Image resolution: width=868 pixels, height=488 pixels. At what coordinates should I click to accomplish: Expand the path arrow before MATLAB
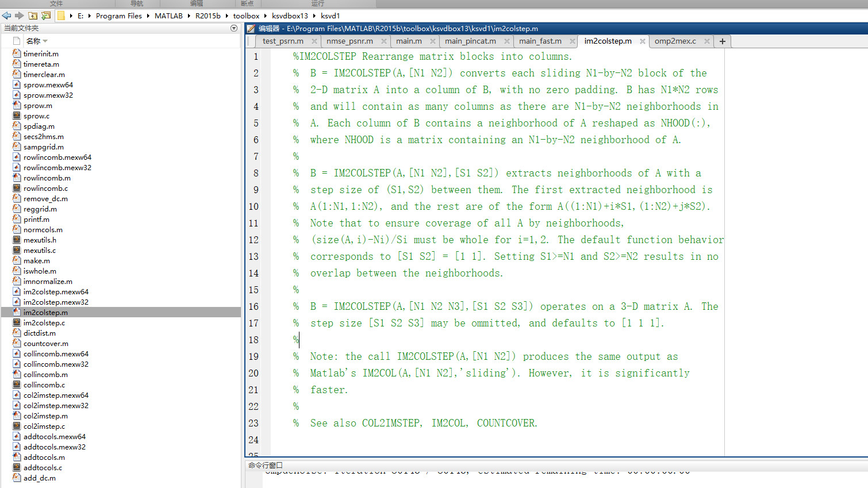[148, 16]
